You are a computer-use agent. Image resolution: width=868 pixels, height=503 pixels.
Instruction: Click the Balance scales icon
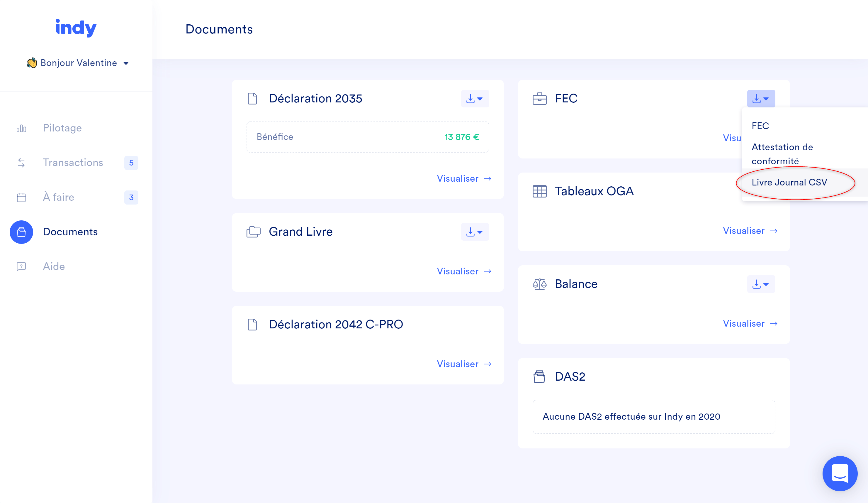pyautogui.click(x=539, y=284)
